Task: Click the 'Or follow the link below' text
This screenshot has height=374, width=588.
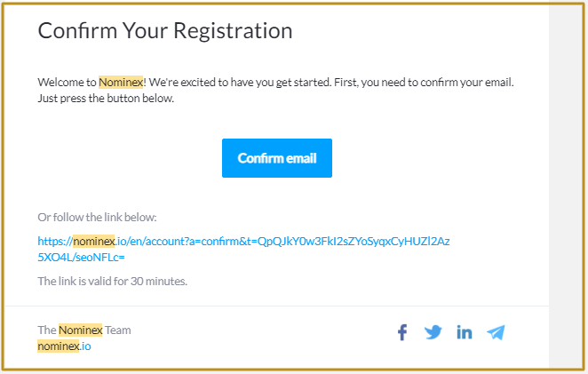Action: (97, 217)
